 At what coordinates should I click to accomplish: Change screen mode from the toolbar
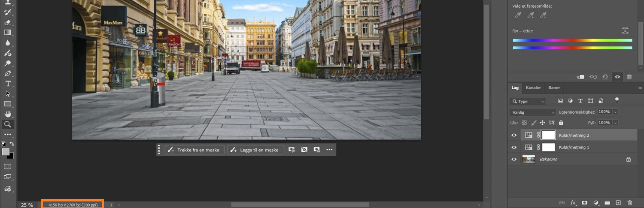(x=8, y=177)
